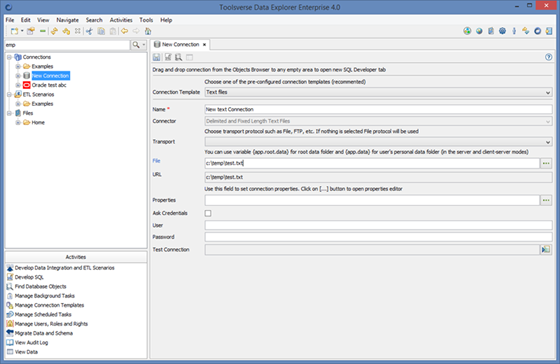
Task: Open the Tools menu
Action: coord(146,20)
